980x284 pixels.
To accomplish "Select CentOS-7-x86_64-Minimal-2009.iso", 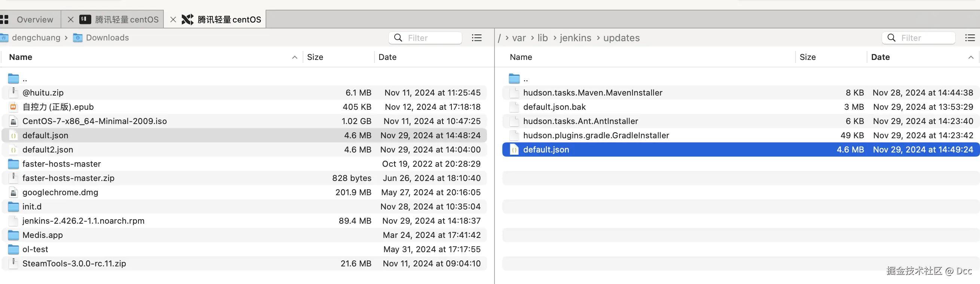I will (244, 121).
